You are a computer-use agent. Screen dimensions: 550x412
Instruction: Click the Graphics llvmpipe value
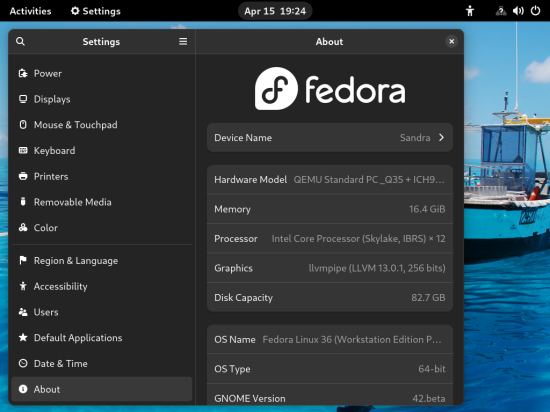pos(377,268)
